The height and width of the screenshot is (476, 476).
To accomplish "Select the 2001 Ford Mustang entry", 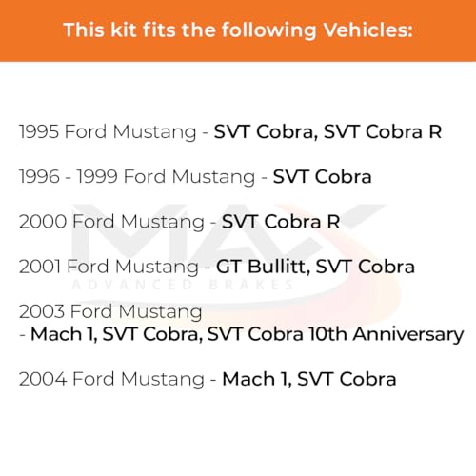I will 217,267.
